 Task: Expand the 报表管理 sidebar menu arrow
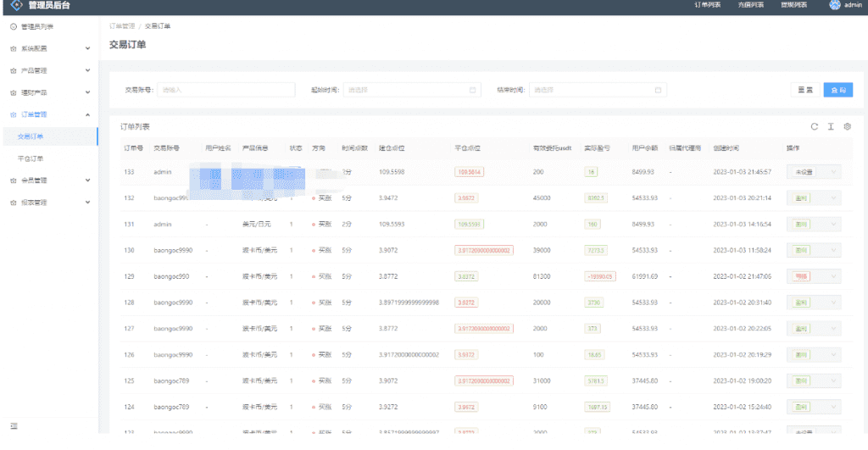click(x=87, y=203)
